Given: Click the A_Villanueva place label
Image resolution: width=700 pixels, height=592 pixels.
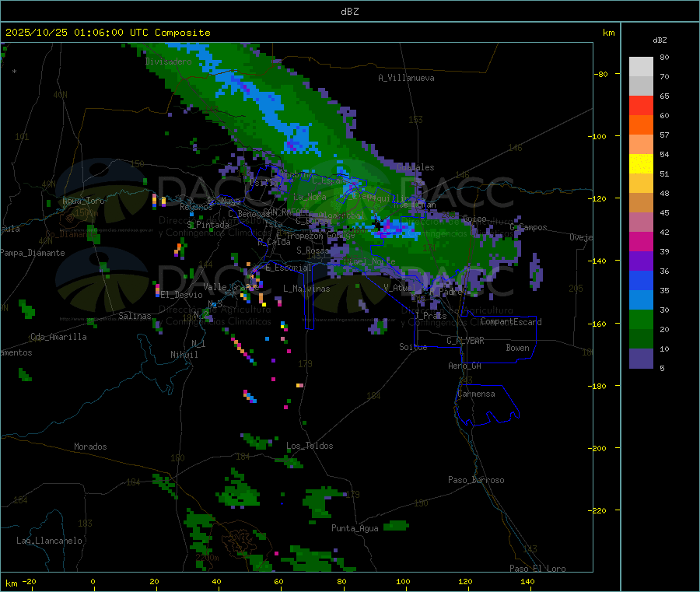Looking at the screenshot, I should click(x=406, y=78).
